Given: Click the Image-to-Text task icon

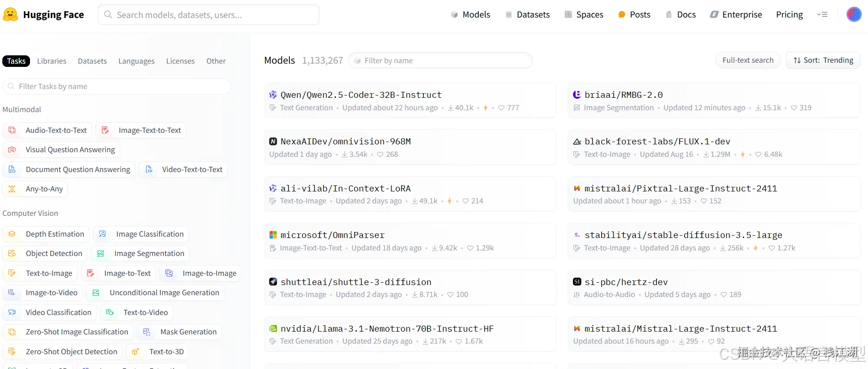Looking at the screenshot, I should coord(91,274).
